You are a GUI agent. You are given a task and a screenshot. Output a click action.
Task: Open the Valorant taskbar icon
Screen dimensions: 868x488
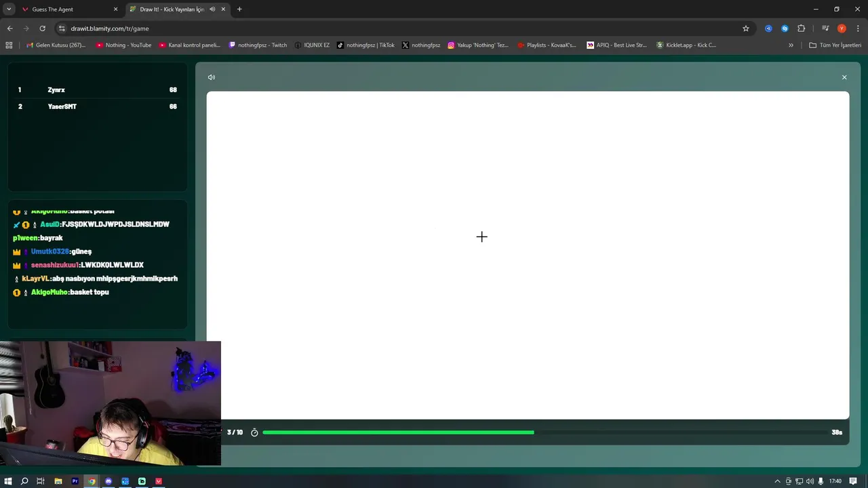(x=159, y=481)
